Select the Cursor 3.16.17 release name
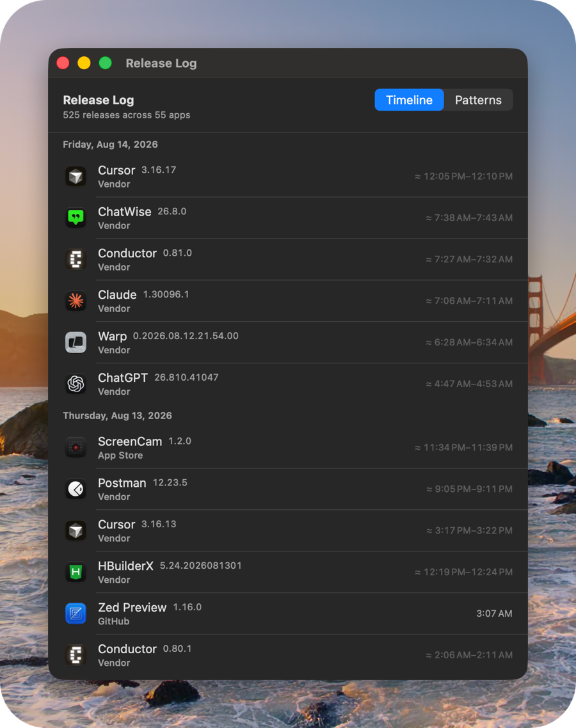This screenshot has height=728, width=576. pyautogui.click(x=116, y=170)
